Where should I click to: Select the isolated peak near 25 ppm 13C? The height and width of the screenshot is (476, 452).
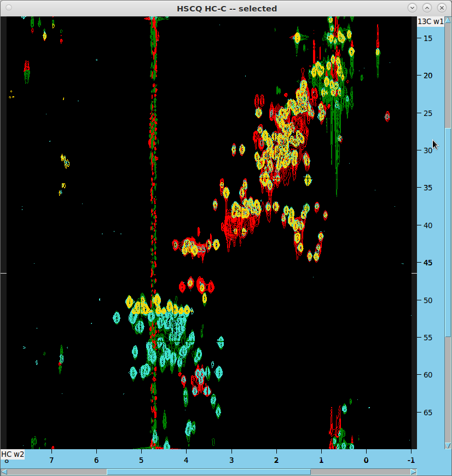[x=387, y=116]
